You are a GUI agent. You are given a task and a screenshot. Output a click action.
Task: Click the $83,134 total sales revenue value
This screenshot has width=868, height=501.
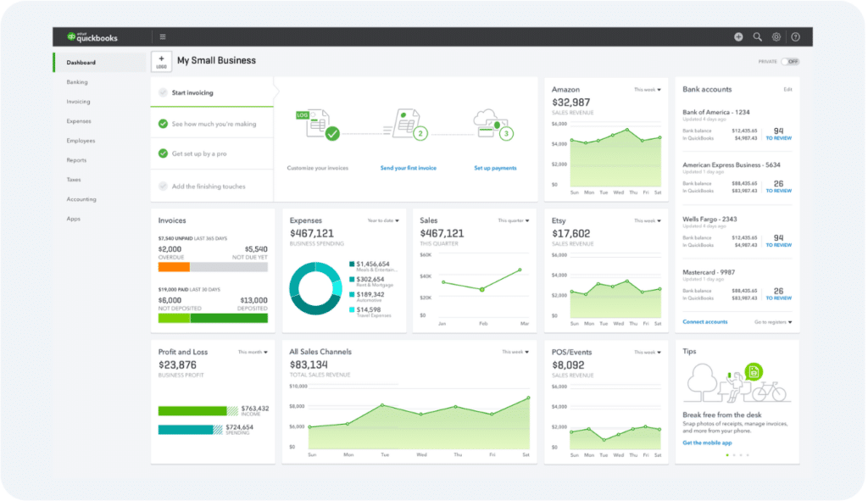(309, 365)
